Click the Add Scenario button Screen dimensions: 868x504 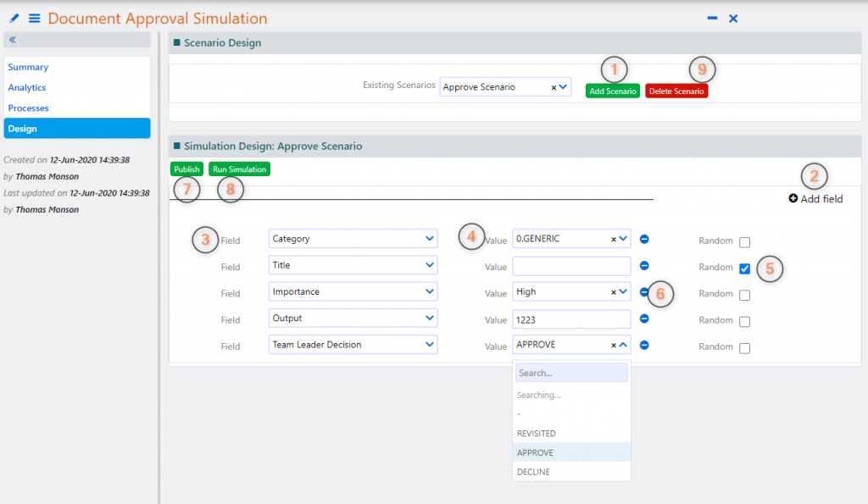(612, 89)
